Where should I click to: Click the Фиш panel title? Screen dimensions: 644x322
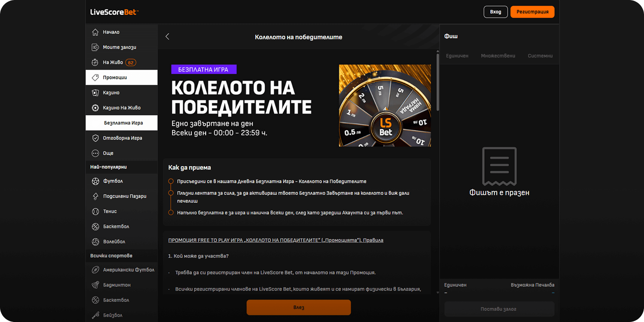pyautogui.click(x=451, y=36)
